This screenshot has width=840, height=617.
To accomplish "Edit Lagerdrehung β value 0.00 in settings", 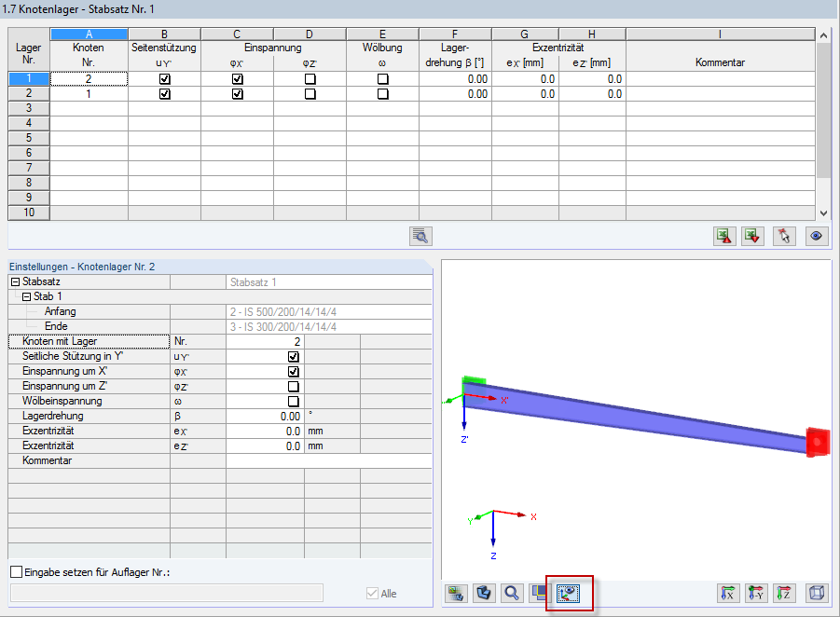I will point(265,417).
